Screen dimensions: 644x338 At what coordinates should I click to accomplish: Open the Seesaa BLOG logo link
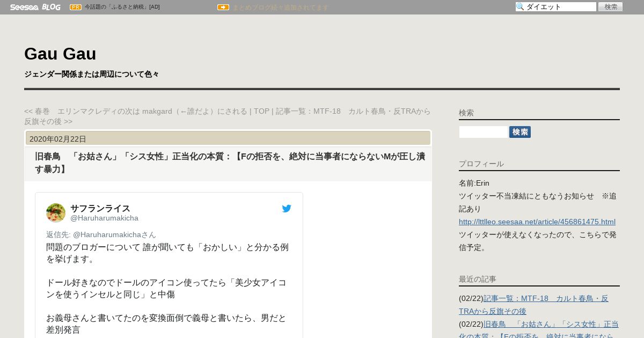(x=35, y=7)
